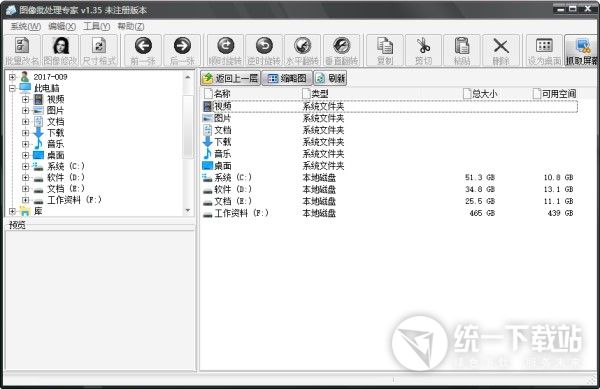The width and height of the screenshot is (600, 389).
Task: Collapse the 此电脑 tree node
Action: point(12,88)
